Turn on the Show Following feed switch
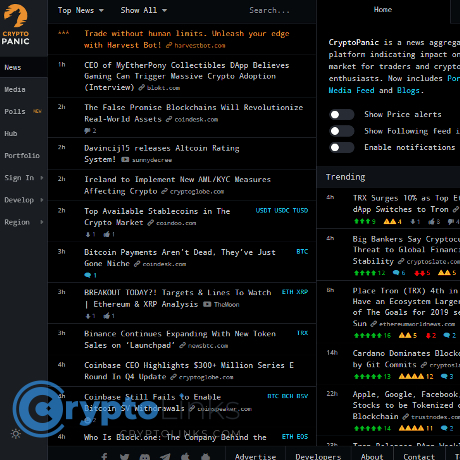This screenshot has width=460, height=460. (x=342, y=131)
